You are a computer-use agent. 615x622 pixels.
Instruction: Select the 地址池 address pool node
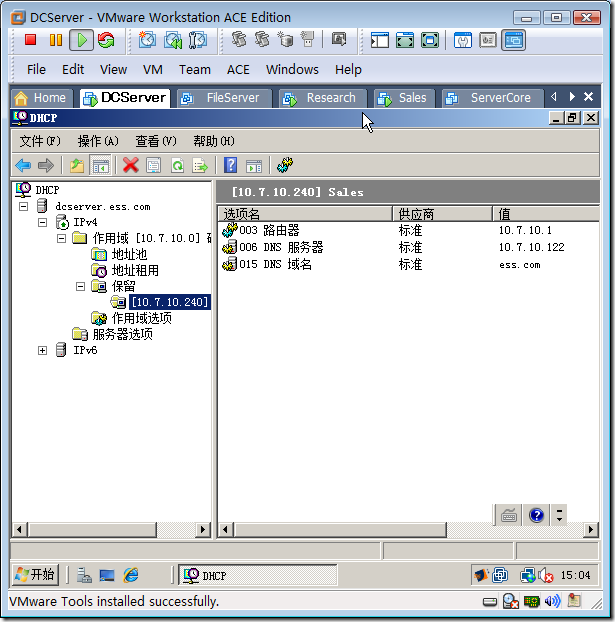click(x=129, y=254)
